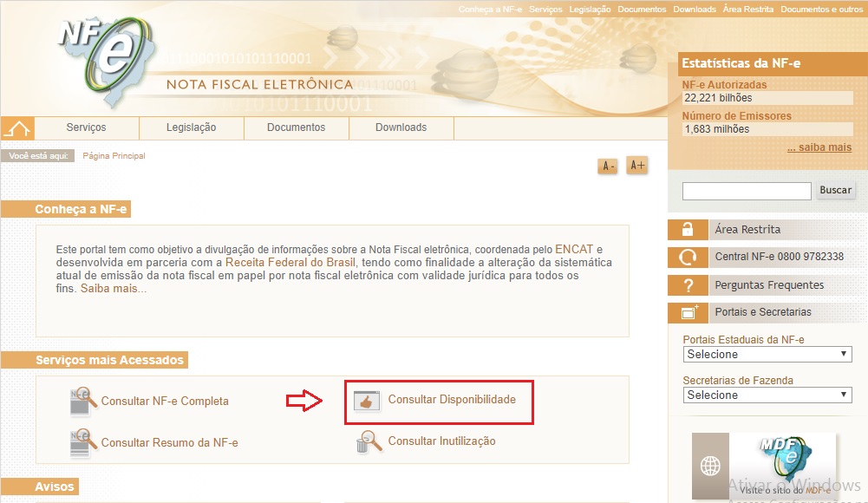Screen dimensions: 868x503
Task: Follow the 'saiba mais' statistics link
Action: click(819, 147)
